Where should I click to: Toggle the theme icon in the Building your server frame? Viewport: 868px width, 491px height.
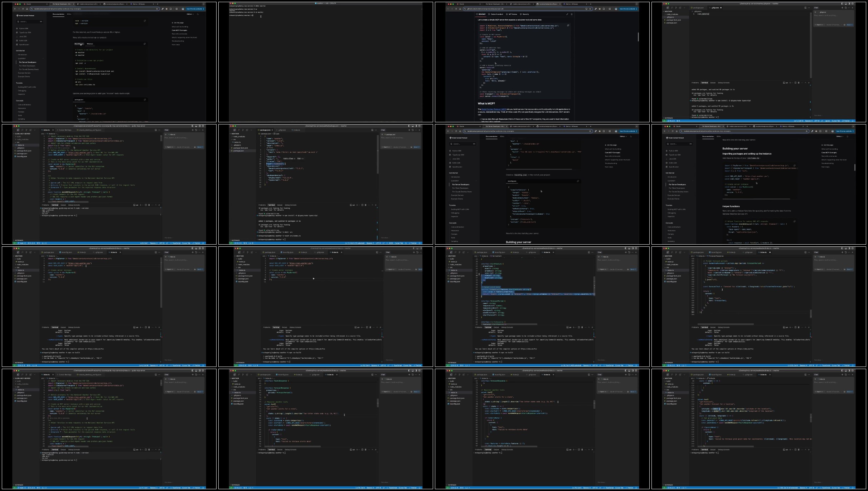pyautogui.click(x=847, y=137)
